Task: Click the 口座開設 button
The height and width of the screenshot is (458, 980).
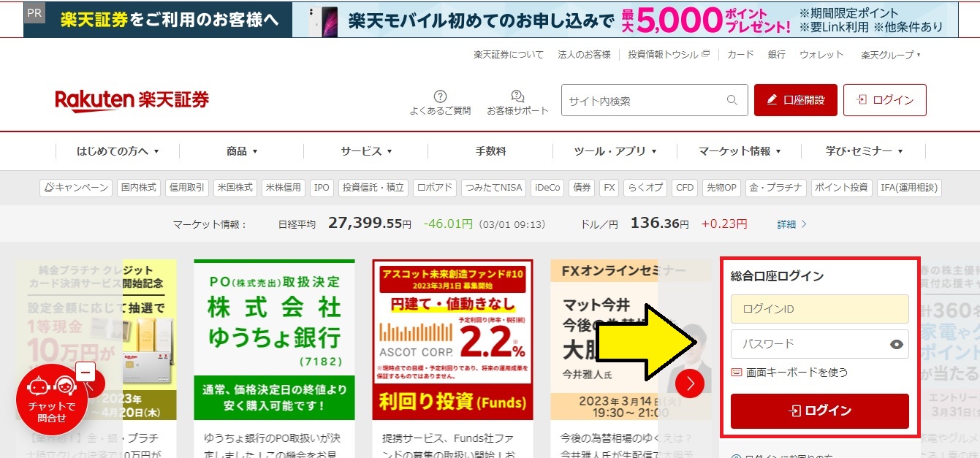Action: (795, 100)
